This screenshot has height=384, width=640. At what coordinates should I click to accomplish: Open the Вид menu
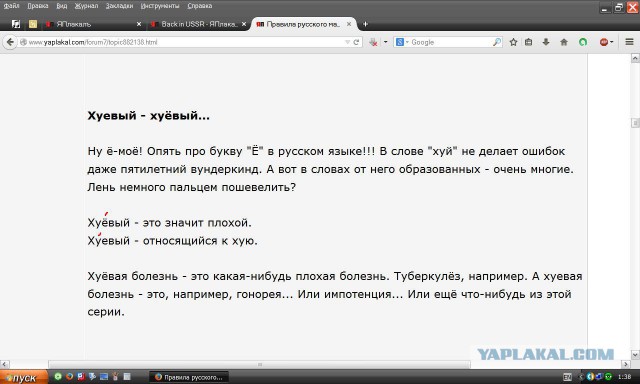[x=62, y=6]
